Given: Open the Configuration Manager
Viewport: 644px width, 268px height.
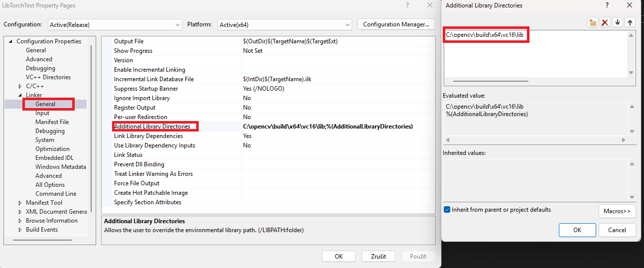Looking at the screenshot, I should tap(396, 24).
